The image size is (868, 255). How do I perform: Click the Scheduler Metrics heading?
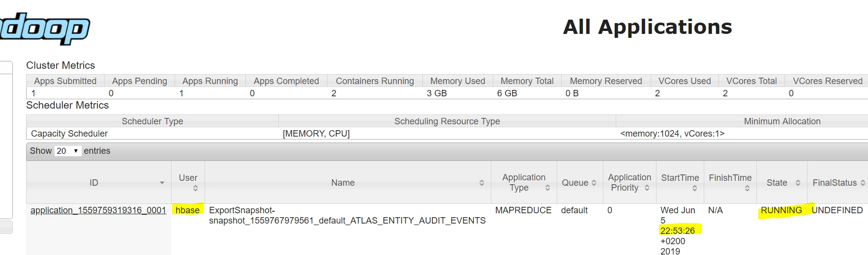67,105
